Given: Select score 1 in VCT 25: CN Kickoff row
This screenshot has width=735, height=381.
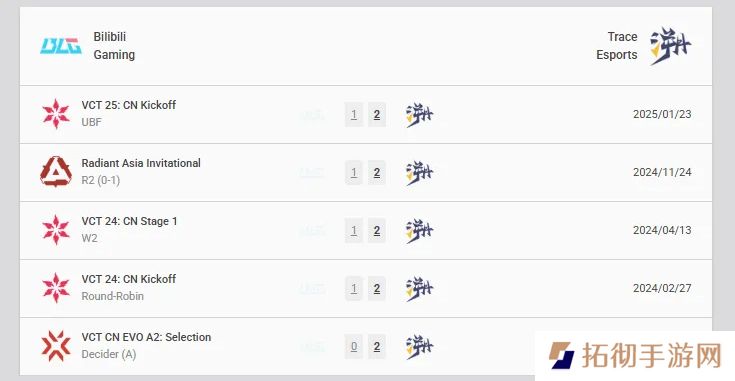Looking at the screenshot, I should click(x=354, y=114).
